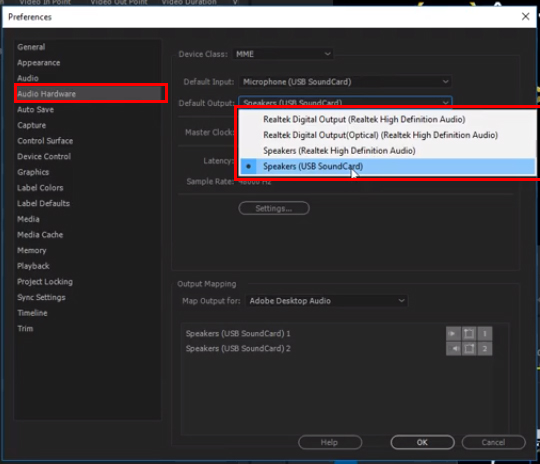
Task: Open the Capture preferences category
Action: pos(31,125)
